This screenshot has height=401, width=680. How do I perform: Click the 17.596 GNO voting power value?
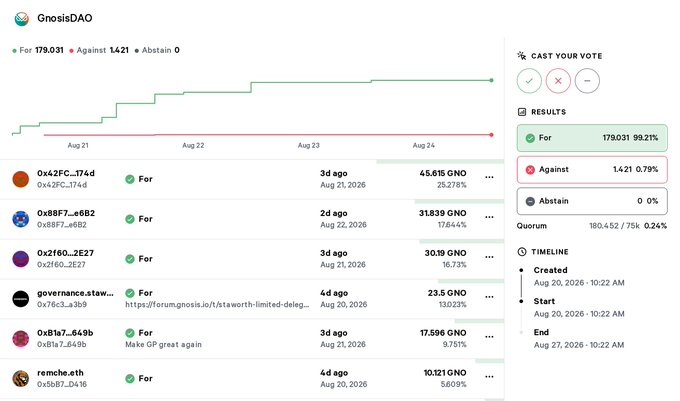443,333
